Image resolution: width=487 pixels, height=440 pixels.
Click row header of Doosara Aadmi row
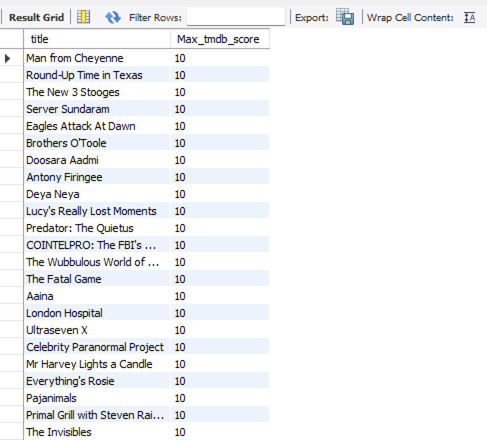12,160
